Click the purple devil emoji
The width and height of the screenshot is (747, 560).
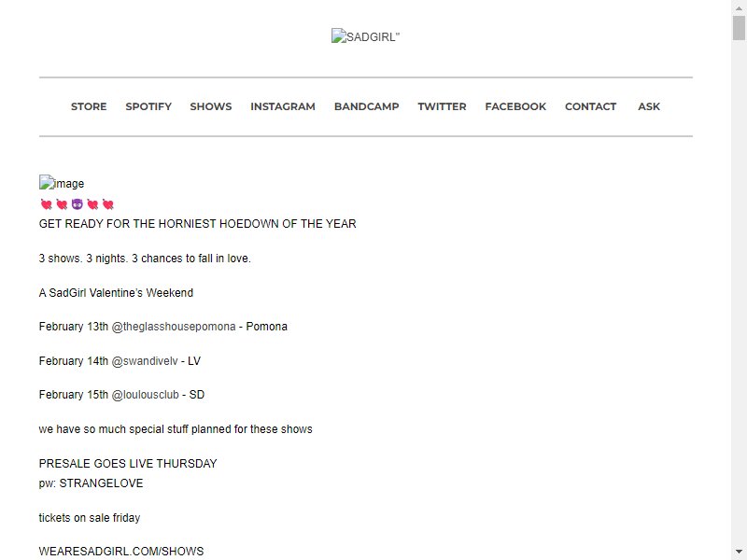[78, 204]
